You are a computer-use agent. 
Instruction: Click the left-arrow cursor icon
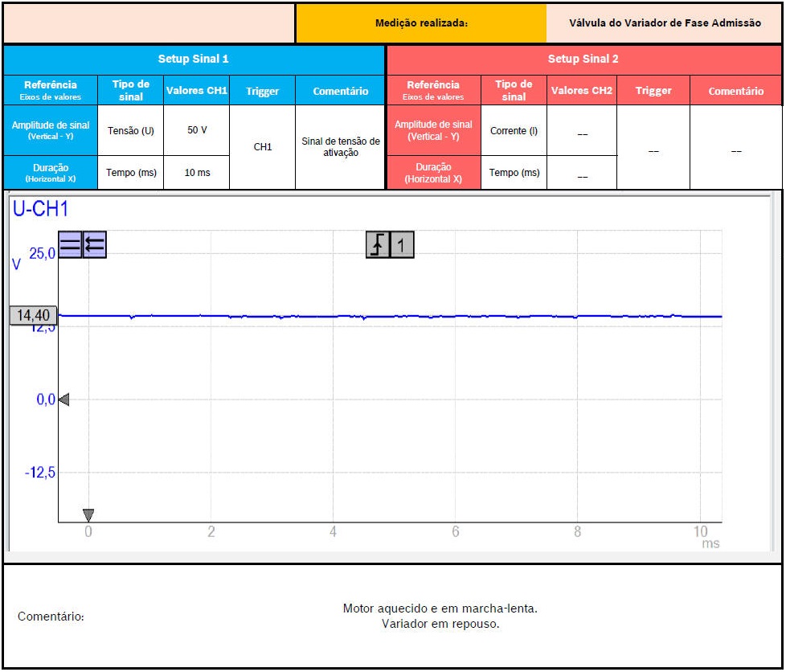95,245
